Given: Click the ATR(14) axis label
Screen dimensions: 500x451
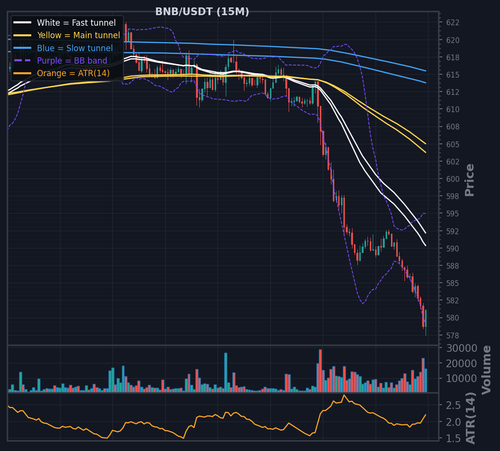Looking at the screenshot, I should [470, 418].
